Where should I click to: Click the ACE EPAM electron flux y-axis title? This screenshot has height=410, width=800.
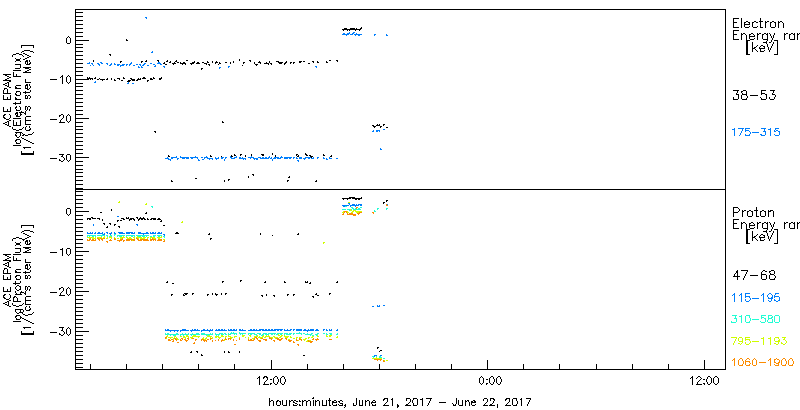pyautogui.click(x=20, y=99)
